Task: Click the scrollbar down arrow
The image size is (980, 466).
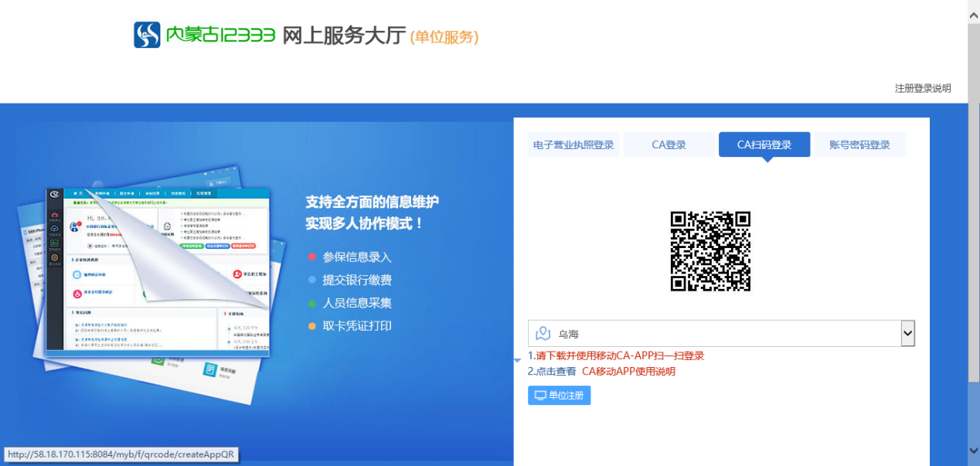Action: point(974,450)
